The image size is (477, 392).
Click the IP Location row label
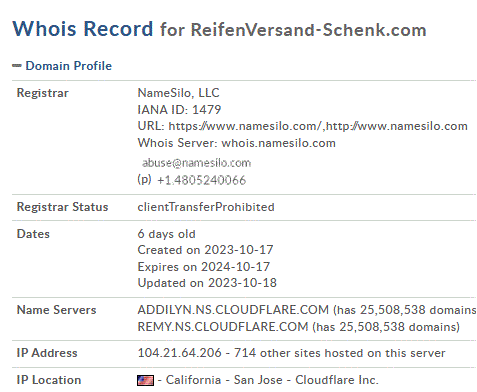49,380
